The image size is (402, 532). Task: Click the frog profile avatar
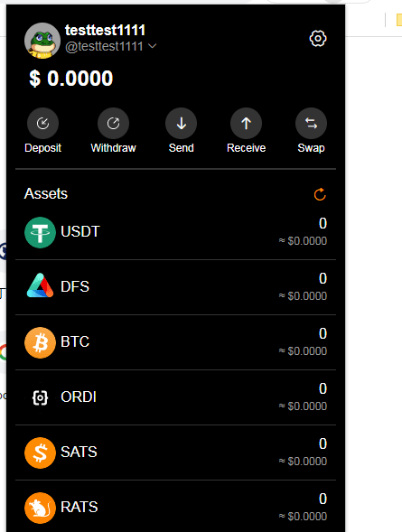tap(42, 41)
